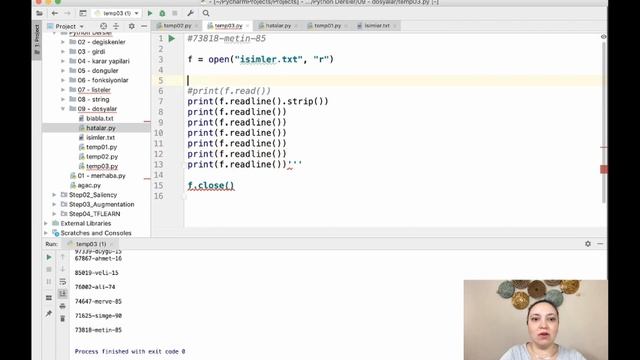Navigate forward with the right arrow icon
640x360 pixels.
[67, 13]
